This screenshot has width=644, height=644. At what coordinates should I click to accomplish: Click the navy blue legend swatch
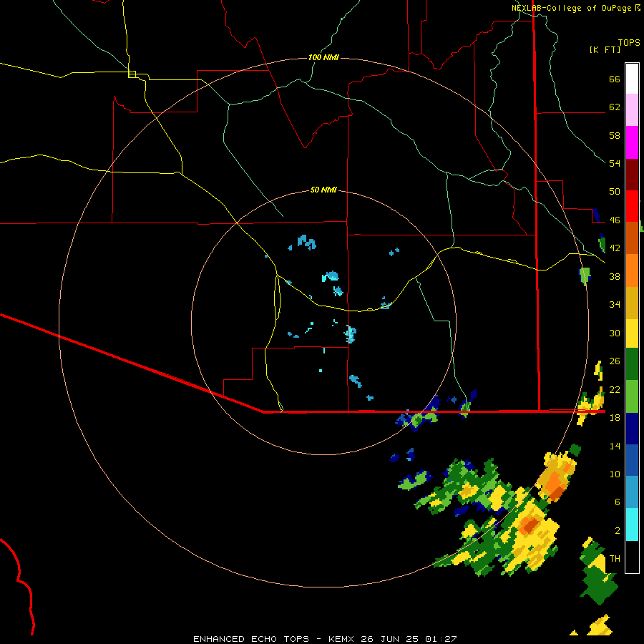[632, 429]
